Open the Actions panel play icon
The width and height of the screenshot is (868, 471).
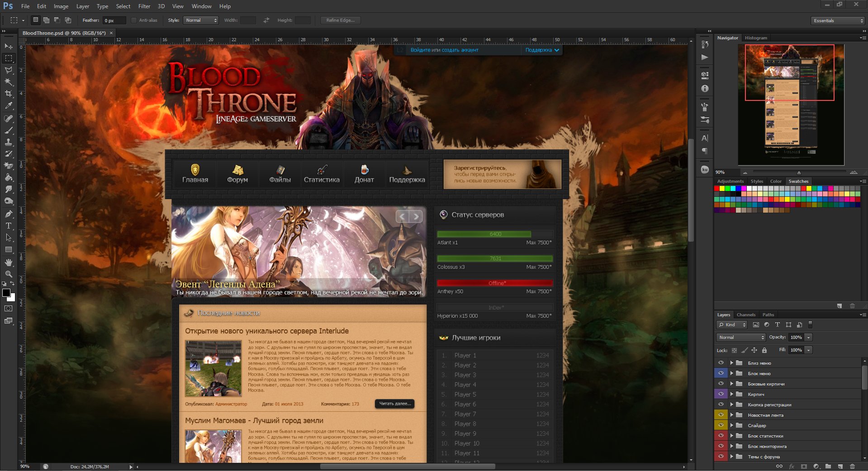(x=705, y=57)
